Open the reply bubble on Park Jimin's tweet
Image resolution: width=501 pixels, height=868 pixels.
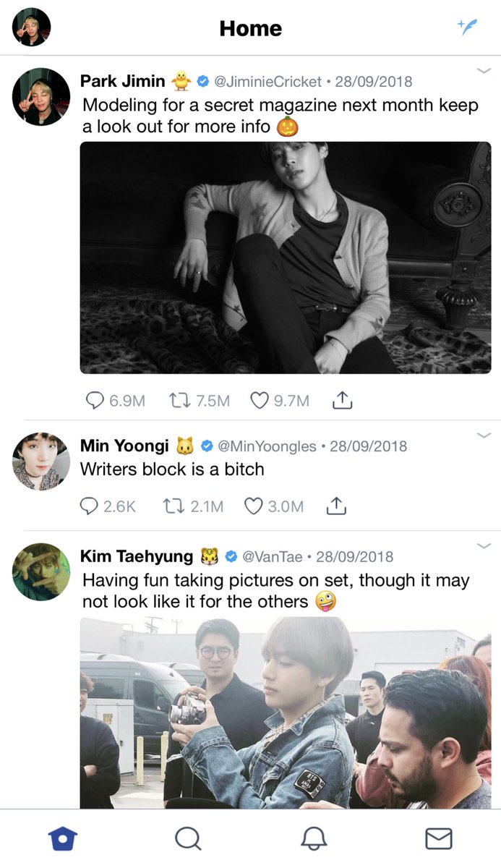[x=95, y=400]
